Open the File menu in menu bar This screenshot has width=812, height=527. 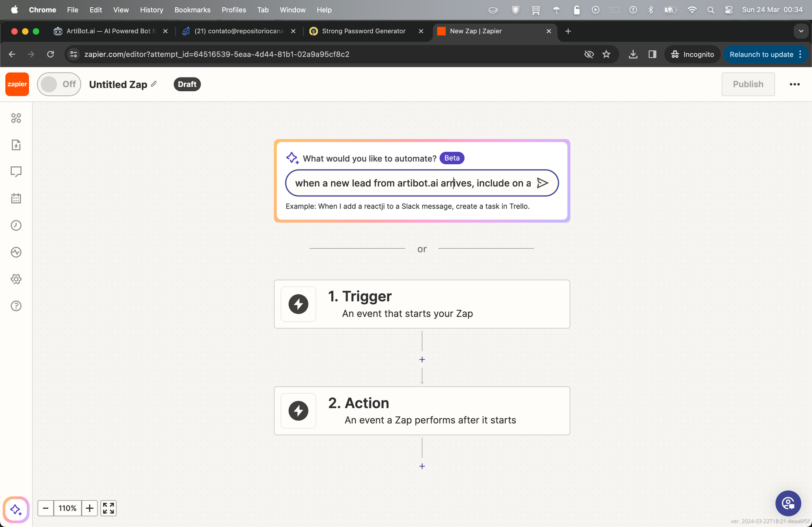[72, 10]
